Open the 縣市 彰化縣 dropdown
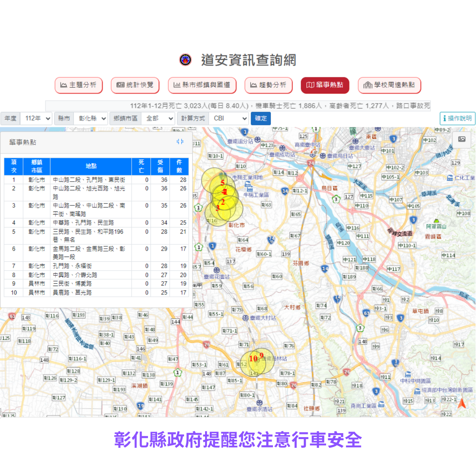The height and width of the screenshot is (476, 476). pos(91,118)
